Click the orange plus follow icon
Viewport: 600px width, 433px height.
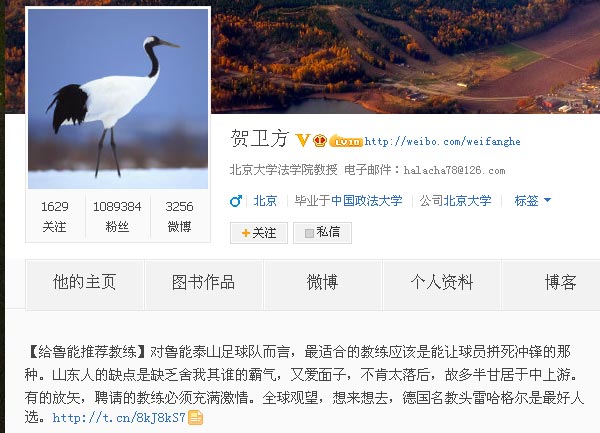[246, 233]
